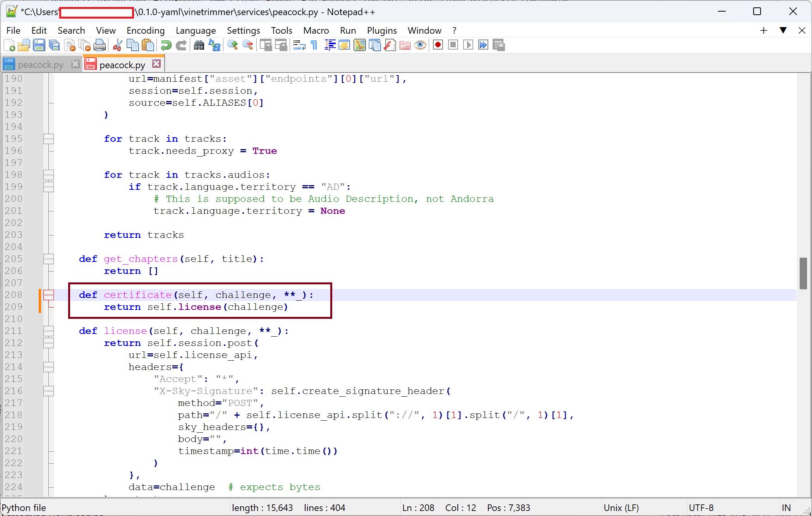
Task: Open the Encoding menu
Action: [145, 31]
